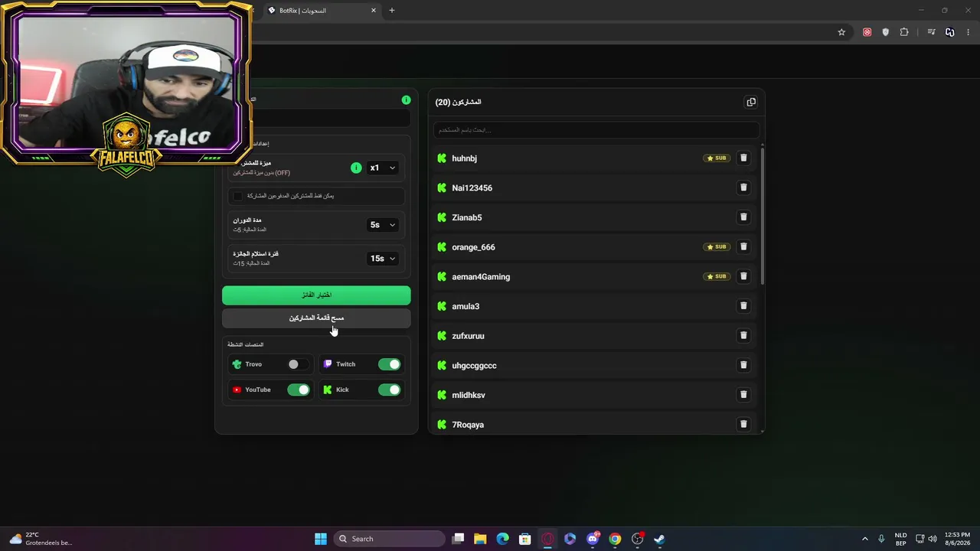Click green info icon at panel top
Image resolution: width=980 pixels, height=551 pixels.
[406, 100]
